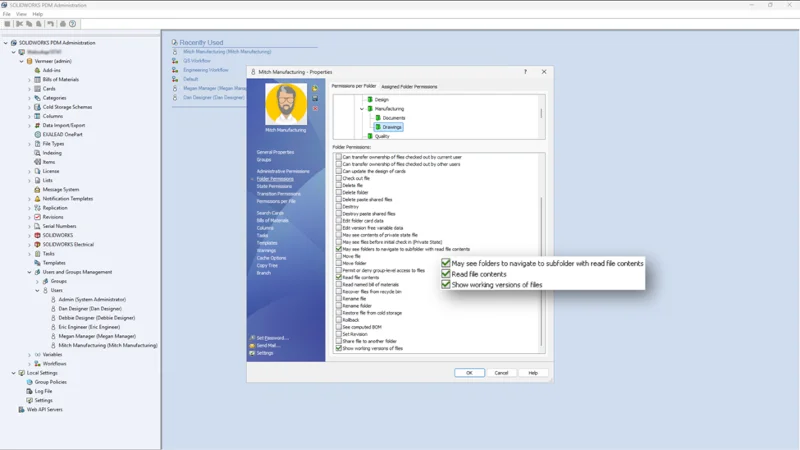The height and width of the screenshot is (450, 800).
Task: Click the Bills of Materials icon in tree
Action: tap(37, 80)
